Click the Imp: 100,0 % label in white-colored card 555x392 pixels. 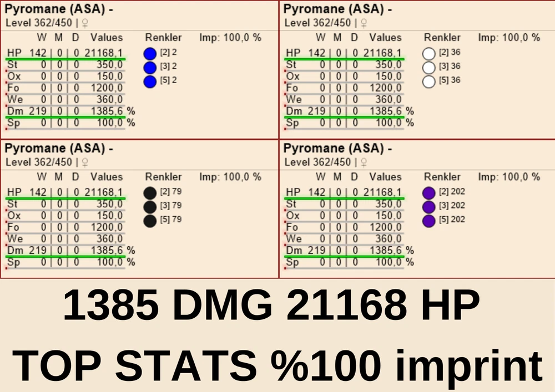click(509, 38)
